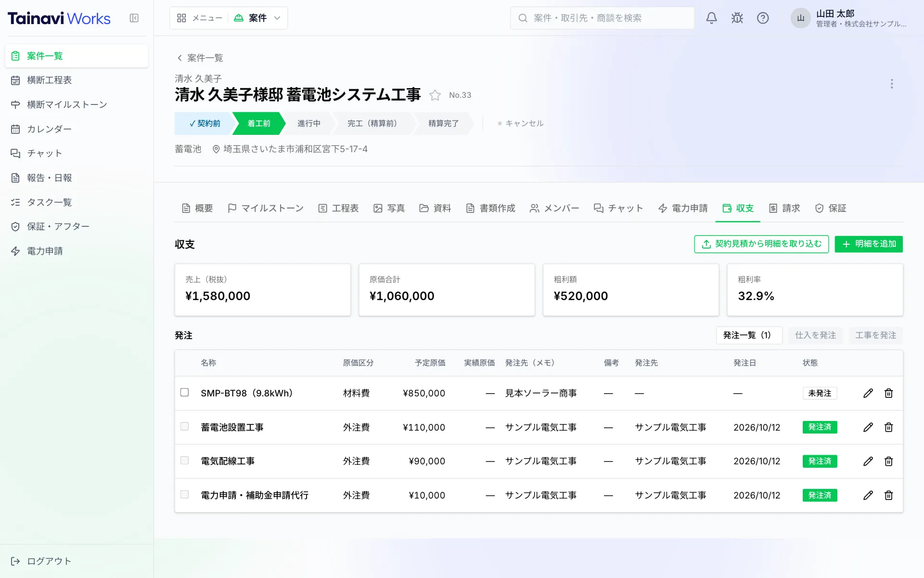Switch to the 資料 tab
The image size is (924, 578).
coord(435,208)
